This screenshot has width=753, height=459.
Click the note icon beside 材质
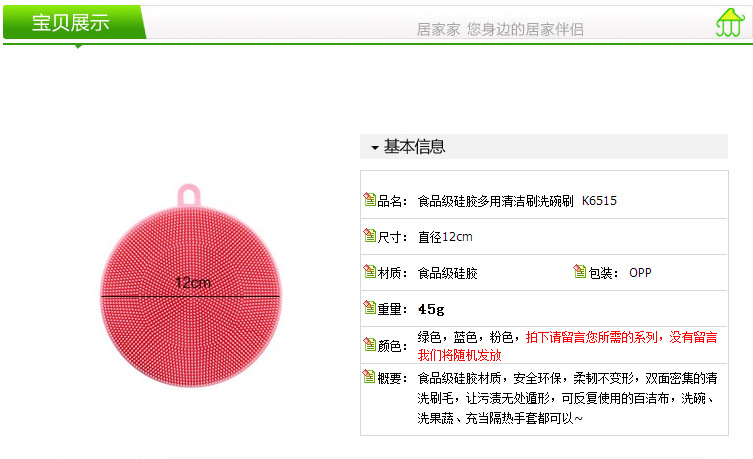point(369,271)
